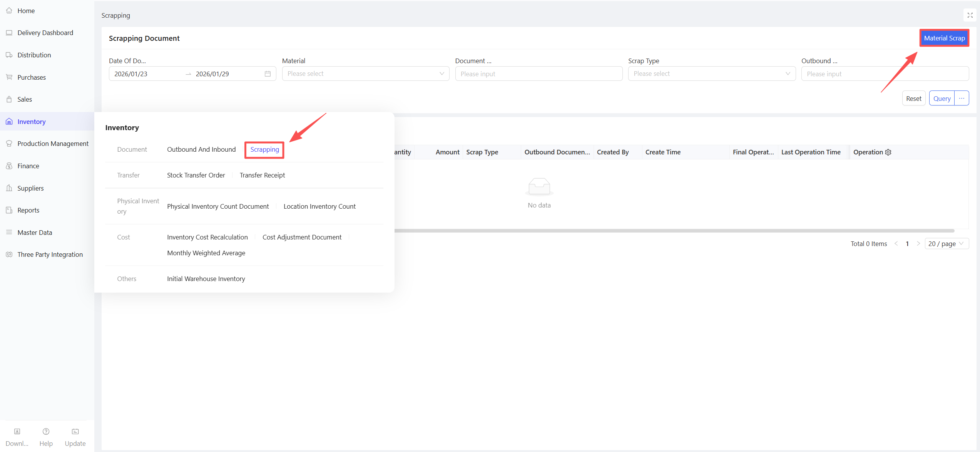Image resolution: width=980 pixels, height=452 pixels.
Task: Open Three Party Integration in sidebar
Action: click(50, 254)
